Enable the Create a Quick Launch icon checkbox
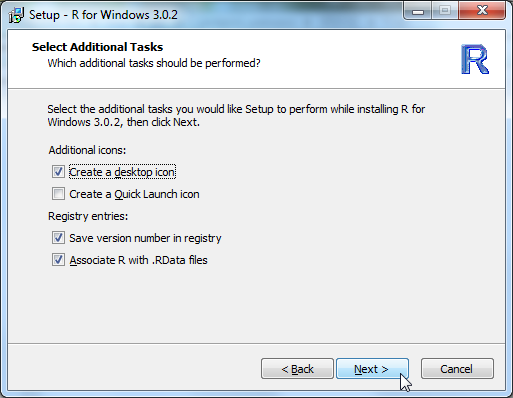513x398 pixels. 58,194
